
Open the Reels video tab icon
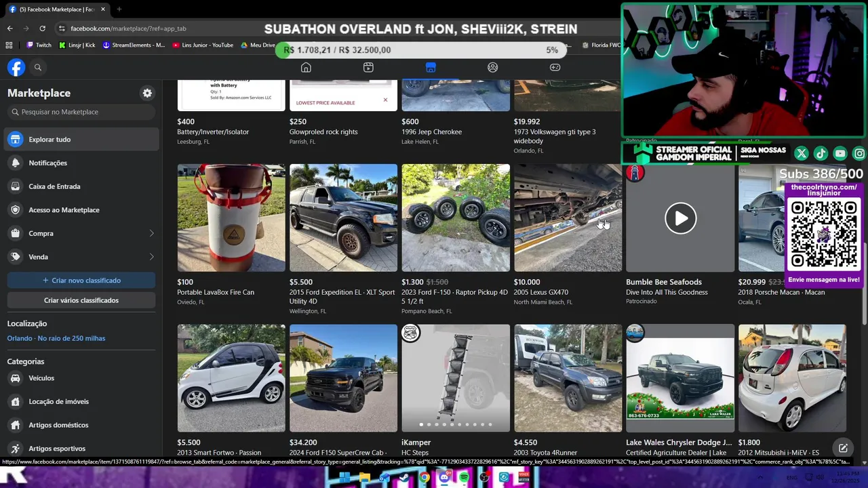click(368, 67)
